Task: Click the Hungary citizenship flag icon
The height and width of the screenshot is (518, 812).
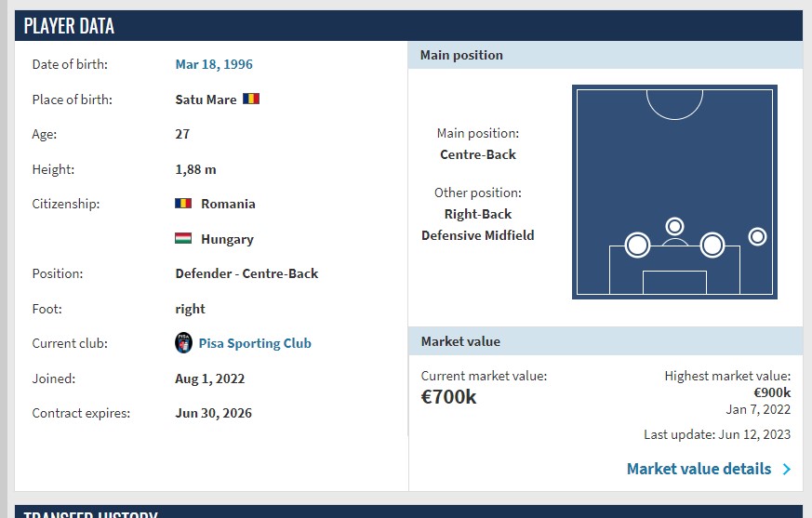Action: 183,238
